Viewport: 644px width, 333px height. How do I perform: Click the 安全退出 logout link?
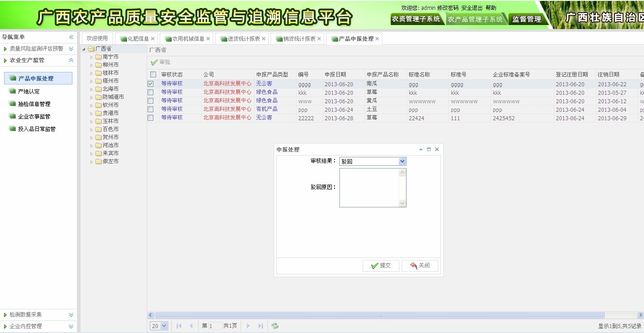click(472, 8)
